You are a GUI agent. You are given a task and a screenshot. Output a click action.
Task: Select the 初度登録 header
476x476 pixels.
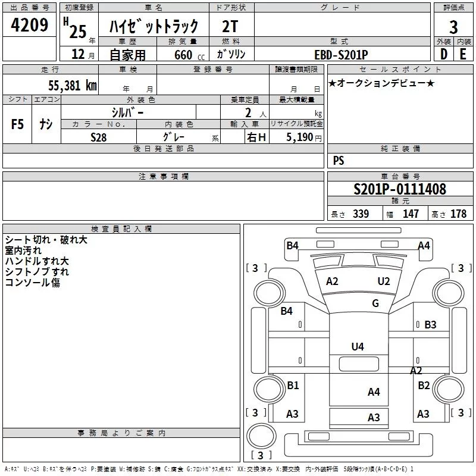pyautogui.click(x=79, y=8)
